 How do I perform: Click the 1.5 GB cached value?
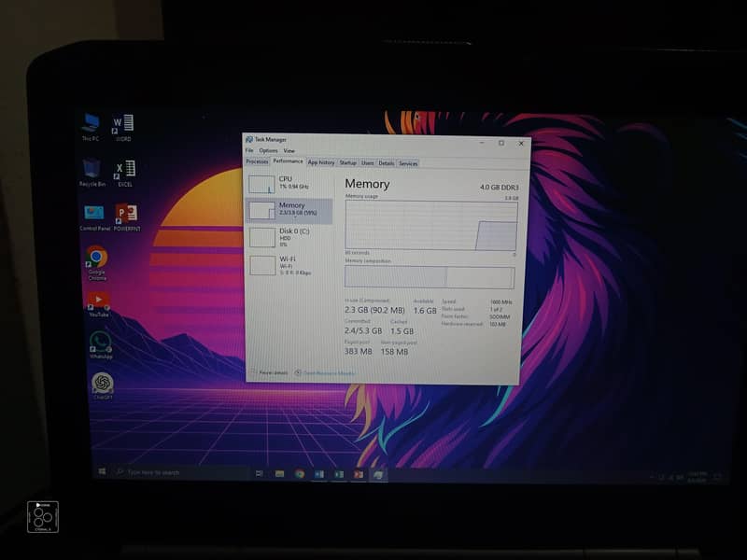402,331
